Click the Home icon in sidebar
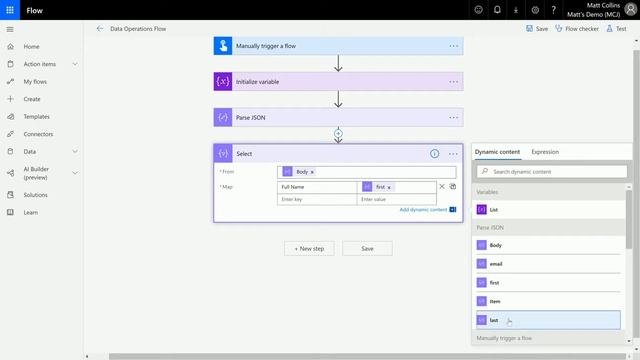Screen dimensions: 640x360 click(11, 47)
